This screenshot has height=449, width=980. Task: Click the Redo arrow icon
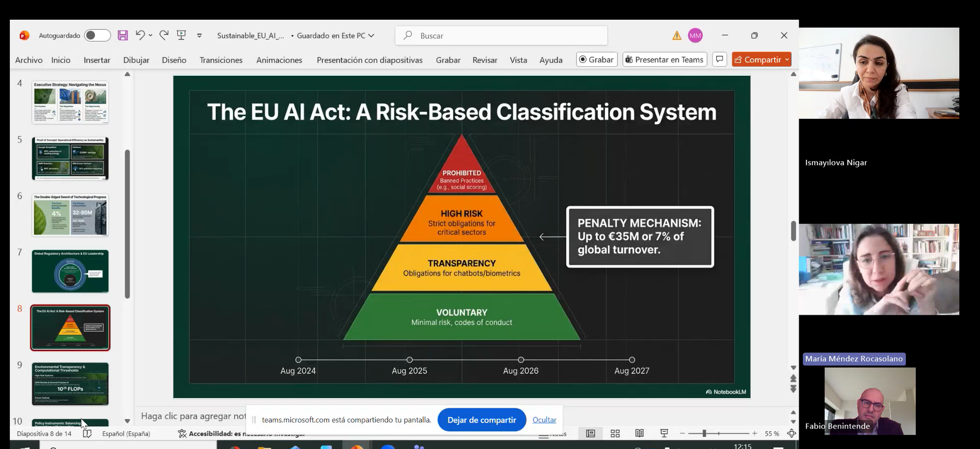(x=164, y=35)
